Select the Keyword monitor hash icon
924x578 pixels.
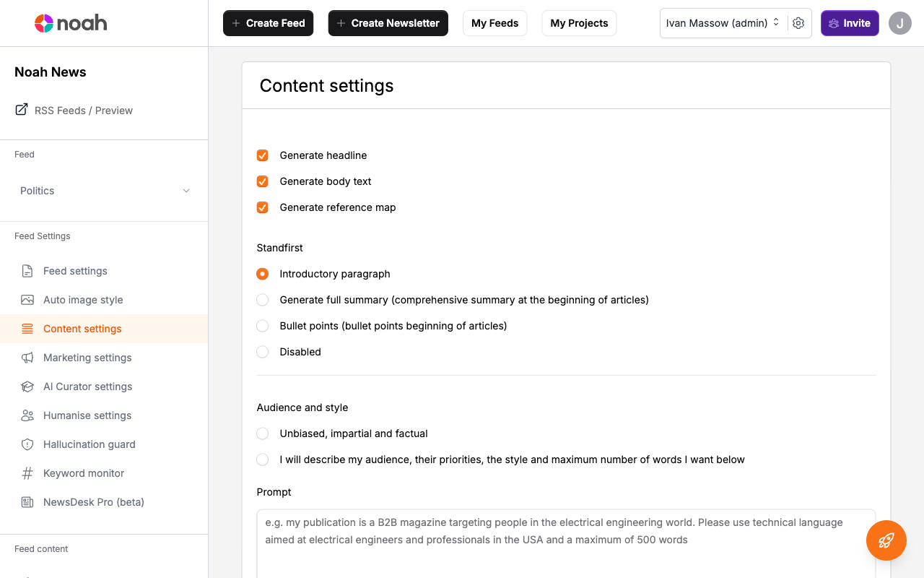click(27, 473)
